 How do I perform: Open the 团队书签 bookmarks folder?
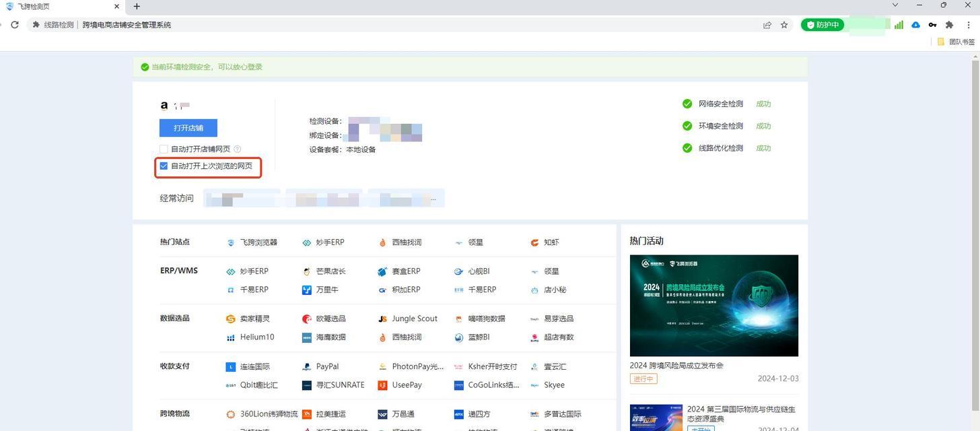[956, 42]
